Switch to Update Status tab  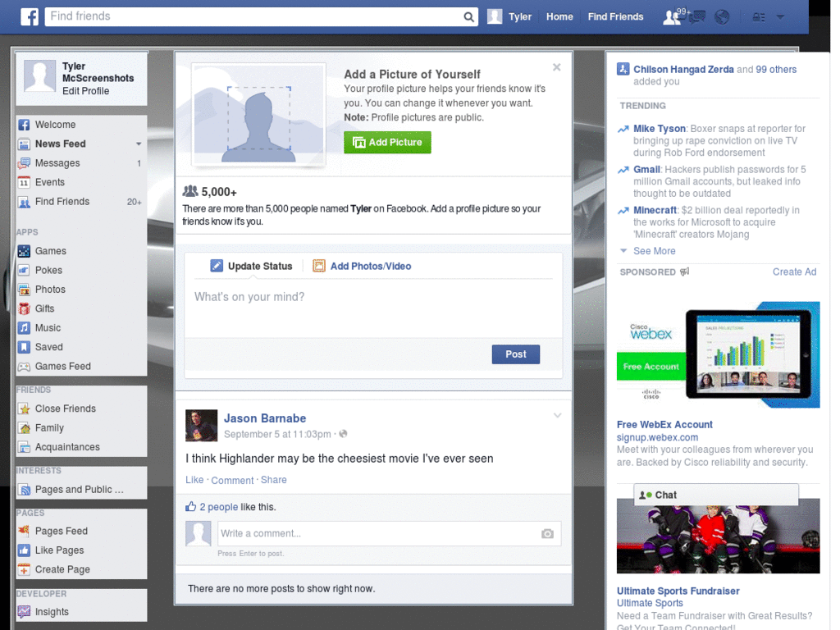[251, 267]
